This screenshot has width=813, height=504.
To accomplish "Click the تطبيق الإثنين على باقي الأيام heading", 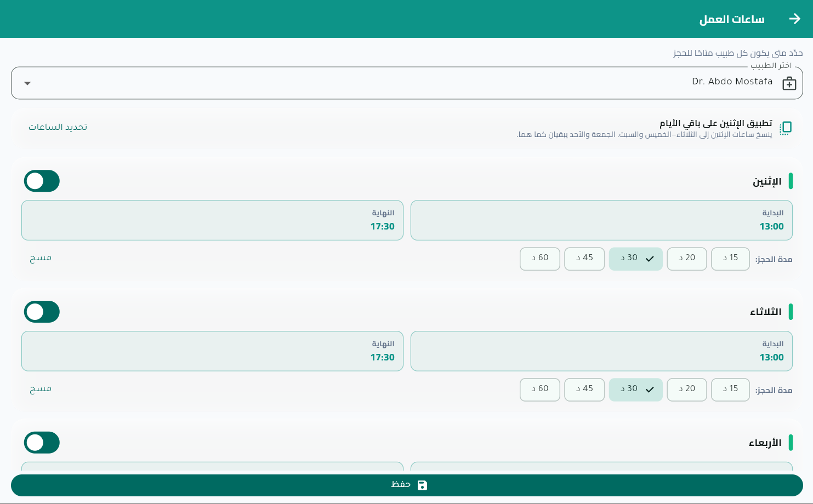I will click(x=715, y=123).
